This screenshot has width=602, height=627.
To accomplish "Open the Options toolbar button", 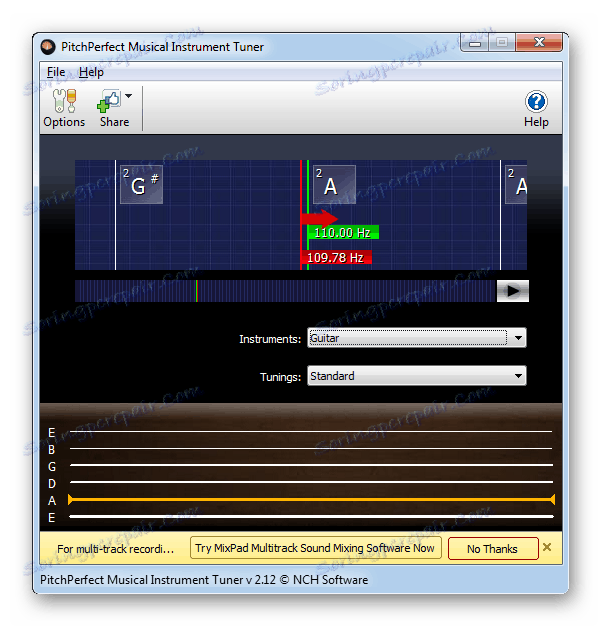I will 64,108.
